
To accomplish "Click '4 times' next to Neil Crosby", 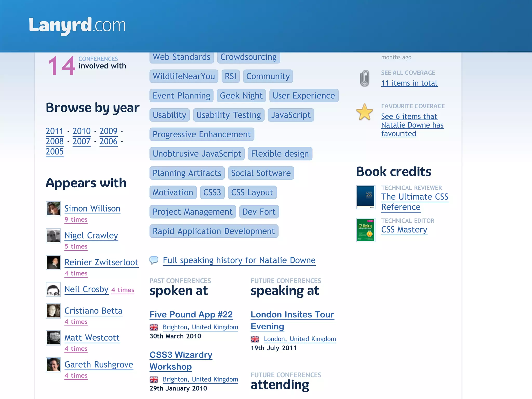I will [123, 290].
